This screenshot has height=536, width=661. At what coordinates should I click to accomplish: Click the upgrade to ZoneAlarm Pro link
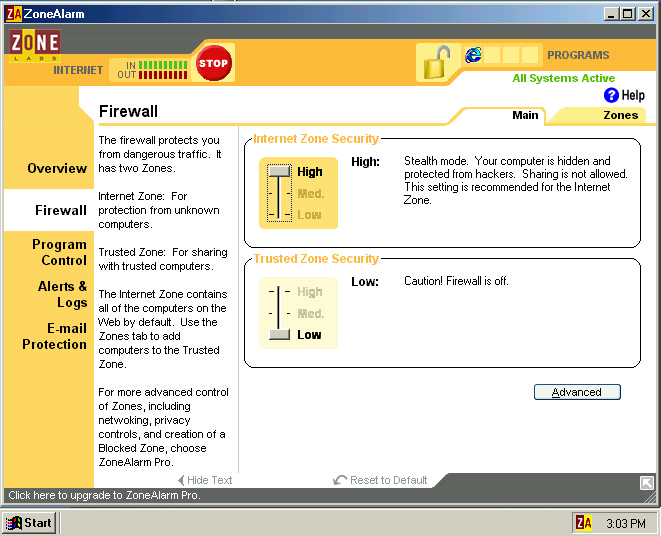(104, 495)
